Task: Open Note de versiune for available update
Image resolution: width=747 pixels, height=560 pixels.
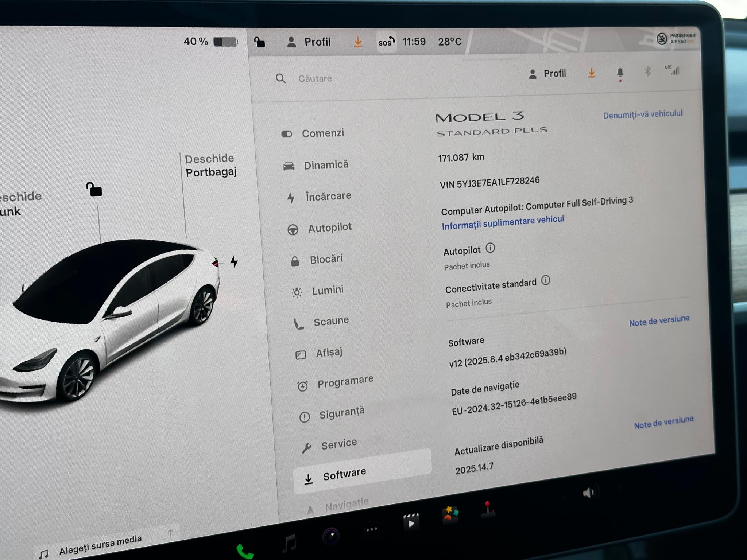Action: (663, 422)
